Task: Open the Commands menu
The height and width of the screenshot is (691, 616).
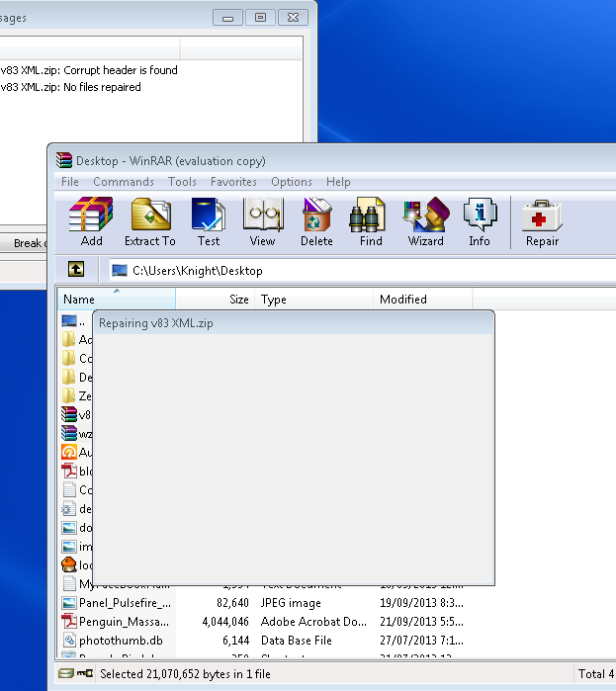Action: pyautogui.click(x=124, y=182)
